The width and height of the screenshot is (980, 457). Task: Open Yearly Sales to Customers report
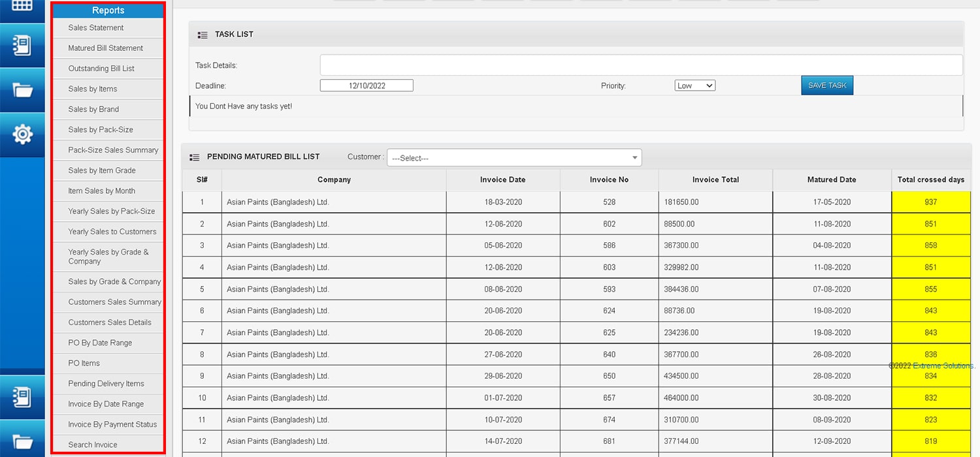pyautogui.click(x=112, y=232)
